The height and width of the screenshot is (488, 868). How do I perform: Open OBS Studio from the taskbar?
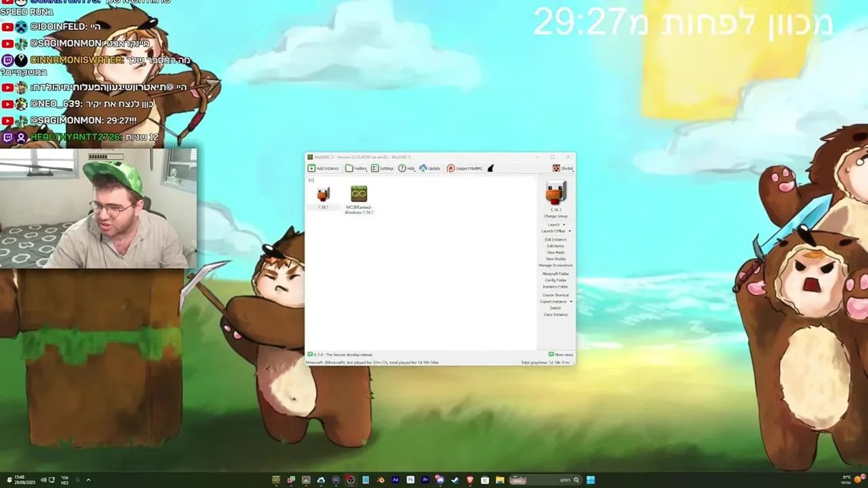pyautogui.click(x=351, y=480)
